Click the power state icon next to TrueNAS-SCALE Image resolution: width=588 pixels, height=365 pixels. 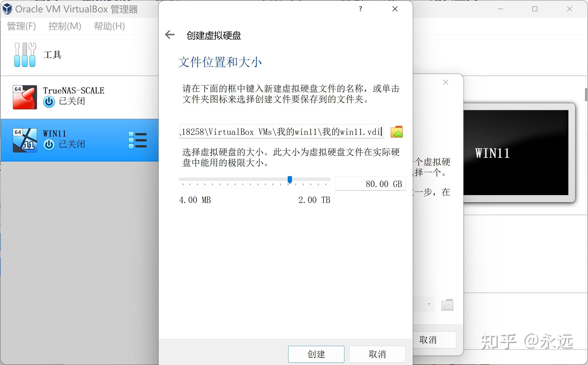pyautogui.click(x=49, y=102)
